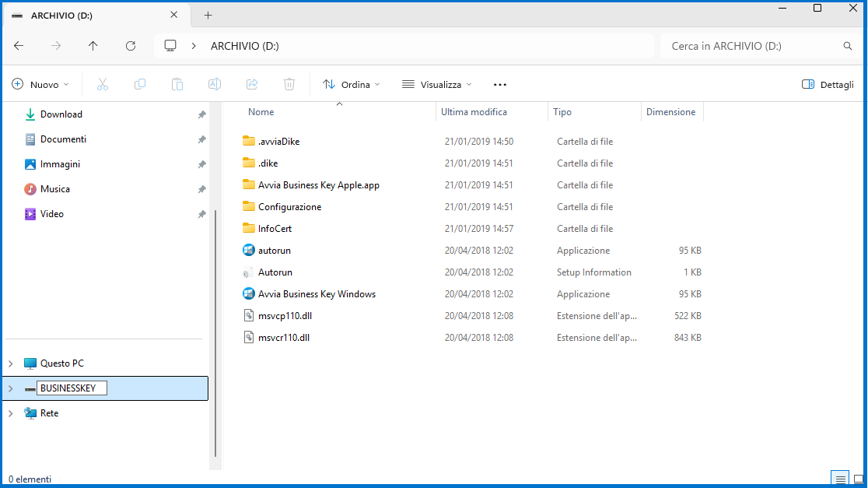Click the 21/01/2019 14:57 date cell
Screen dimensions: 868x488
479,229
